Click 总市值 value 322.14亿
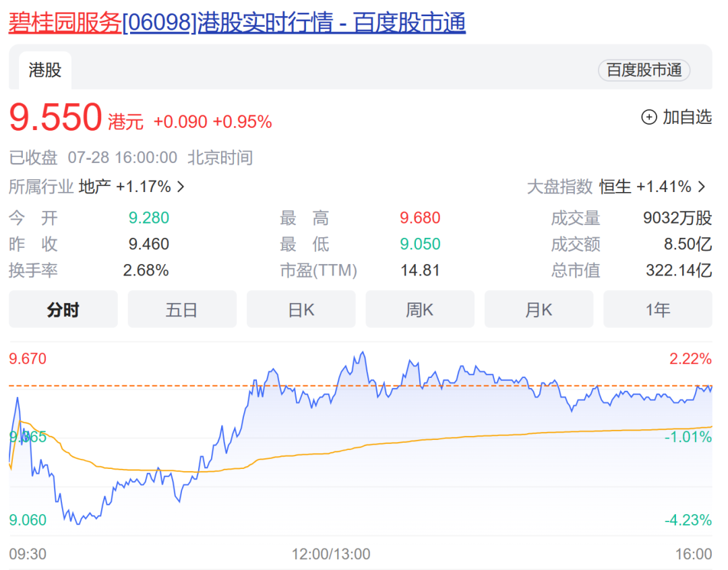The image size is (728, 570). [679, 270]
